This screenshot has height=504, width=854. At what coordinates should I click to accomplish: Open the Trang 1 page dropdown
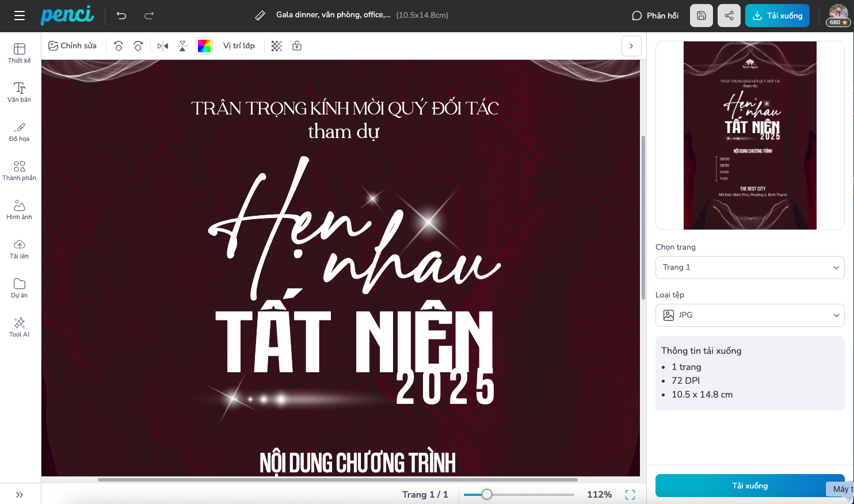point(750,268)
